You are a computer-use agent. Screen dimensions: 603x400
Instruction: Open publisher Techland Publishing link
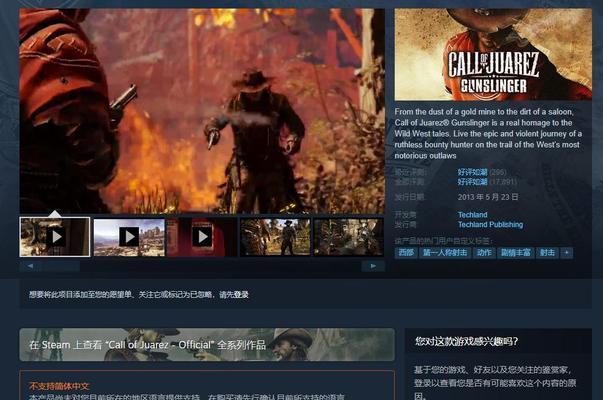tap(490, 225)
